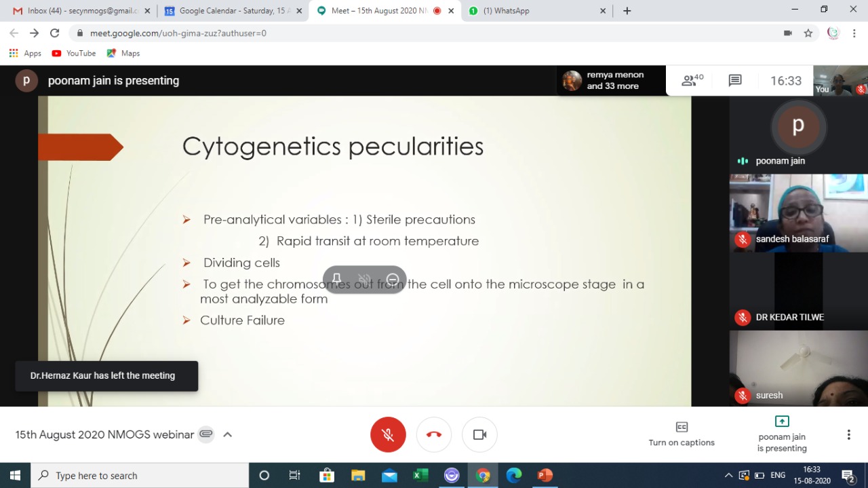
Task: Unmute microphone with the red mic button
Action: pyautogui.click(x=388, y=434)
